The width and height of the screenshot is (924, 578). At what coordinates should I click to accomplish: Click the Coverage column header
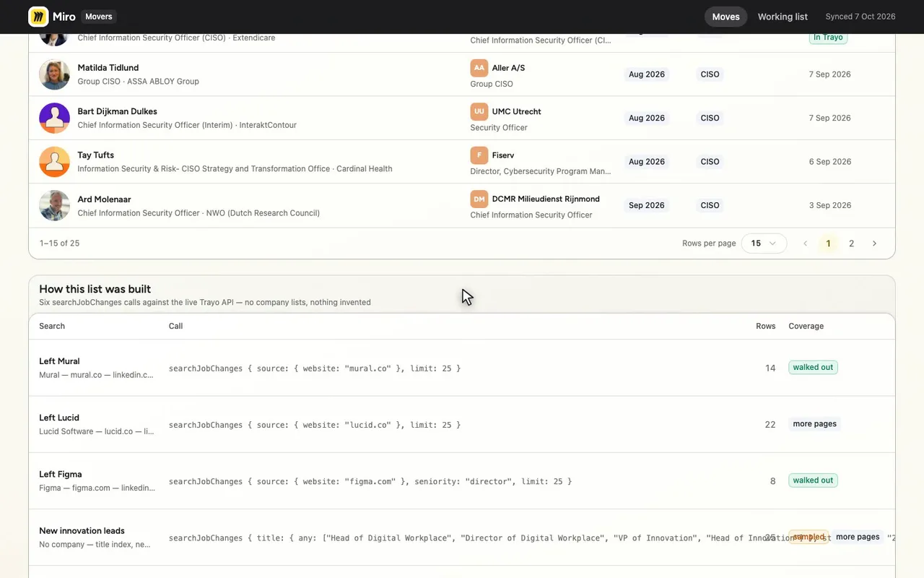click(x=806, y=327)
